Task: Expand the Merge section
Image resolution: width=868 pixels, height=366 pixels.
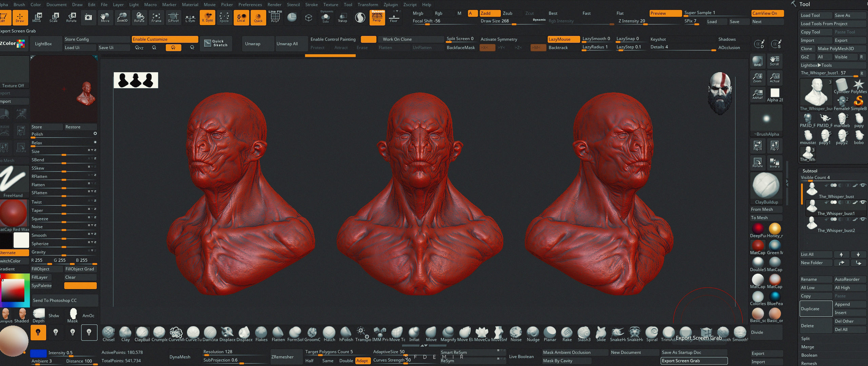Action: click(807, 347)
